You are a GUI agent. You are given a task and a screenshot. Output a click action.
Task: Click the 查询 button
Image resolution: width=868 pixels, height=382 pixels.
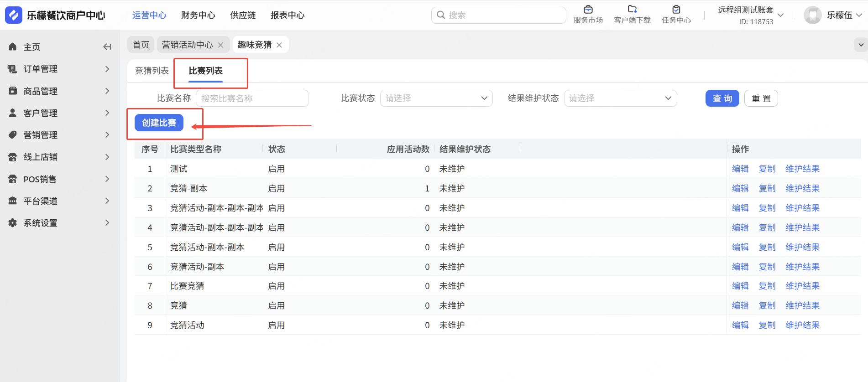(722, 98)
